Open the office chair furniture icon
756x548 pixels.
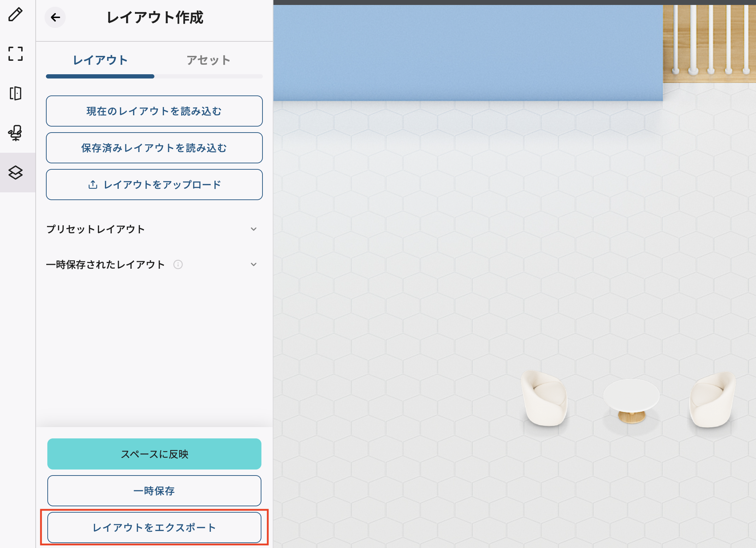coord(16,133)
